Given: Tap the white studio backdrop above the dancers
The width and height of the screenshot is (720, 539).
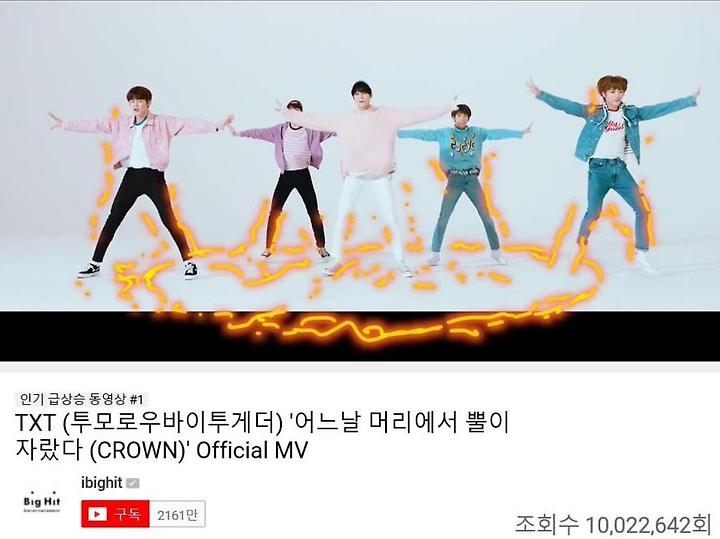Looking at the screenshot, I should 360,41.
